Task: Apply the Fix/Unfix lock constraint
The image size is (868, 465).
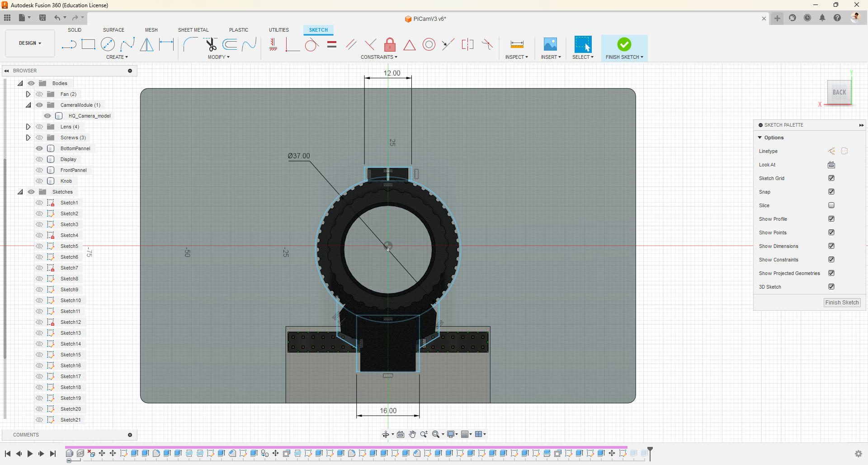Action: click(390, 44)
